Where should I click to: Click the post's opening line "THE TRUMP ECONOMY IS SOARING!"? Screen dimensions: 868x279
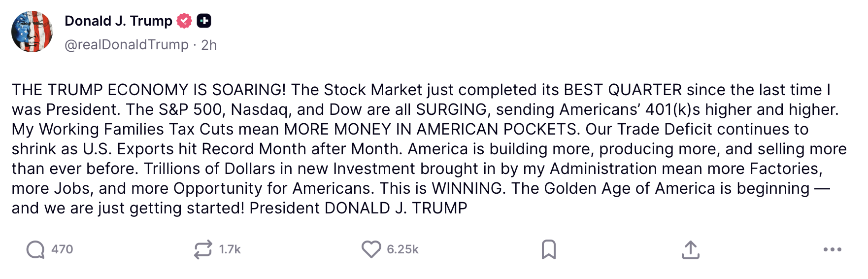[149, 90]
